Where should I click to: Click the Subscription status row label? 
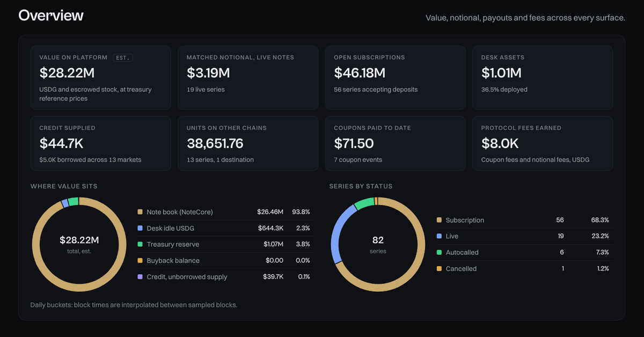tap(465, 220)
